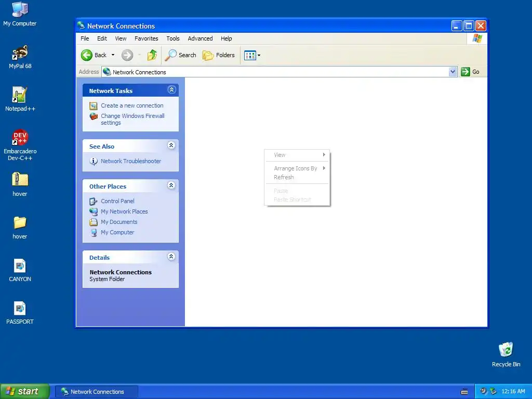Click the Start button

[x=25, y=391]
